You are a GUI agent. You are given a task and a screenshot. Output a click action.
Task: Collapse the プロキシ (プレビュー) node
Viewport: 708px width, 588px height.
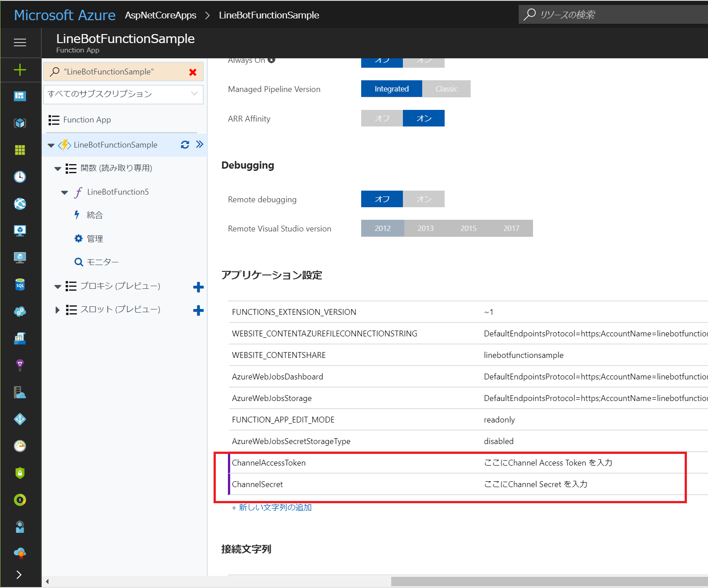point(57,287)
